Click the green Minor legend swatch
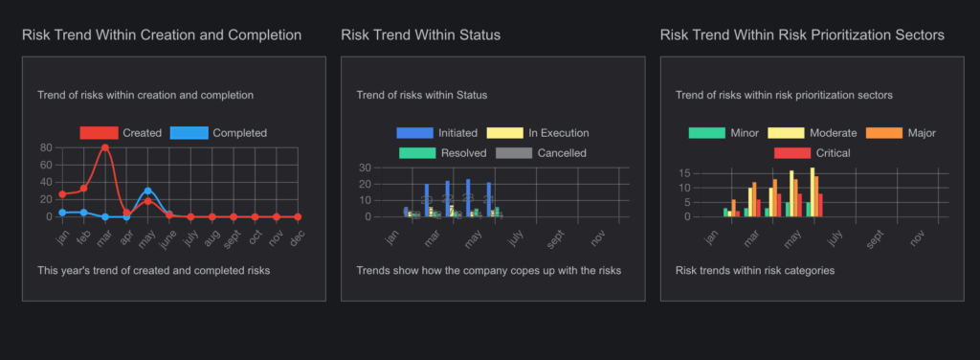The height and width of the screenshot is (360, 980). (x=707, y=132)
